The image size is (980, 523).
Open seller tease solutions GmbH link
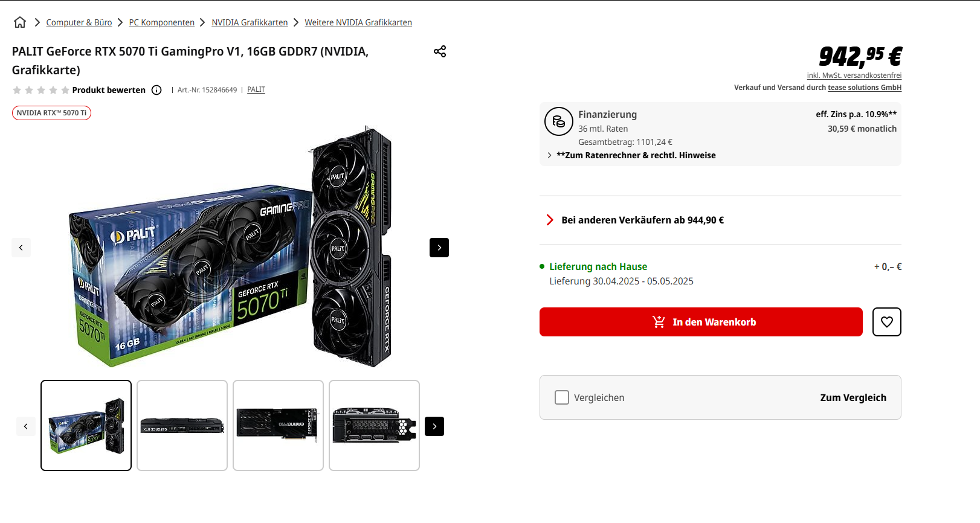[864, 88]
